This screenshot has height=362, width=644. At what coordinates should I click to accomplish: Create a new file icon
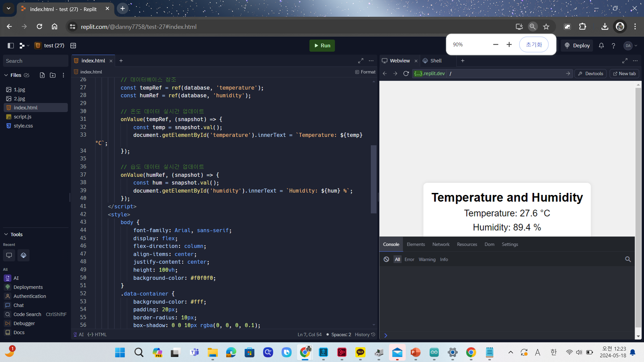tap(42, 75)
